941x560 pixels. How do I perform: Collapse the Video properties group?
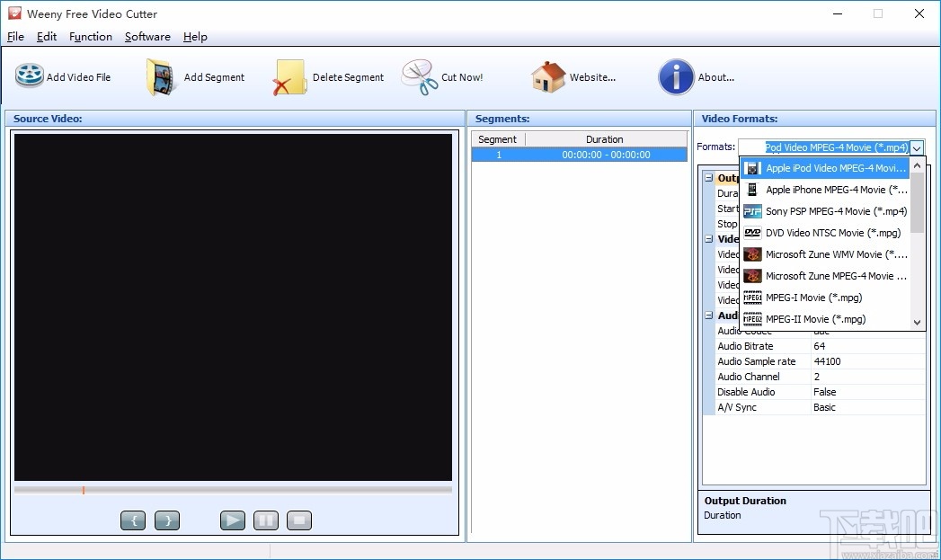tap(709, 239)
